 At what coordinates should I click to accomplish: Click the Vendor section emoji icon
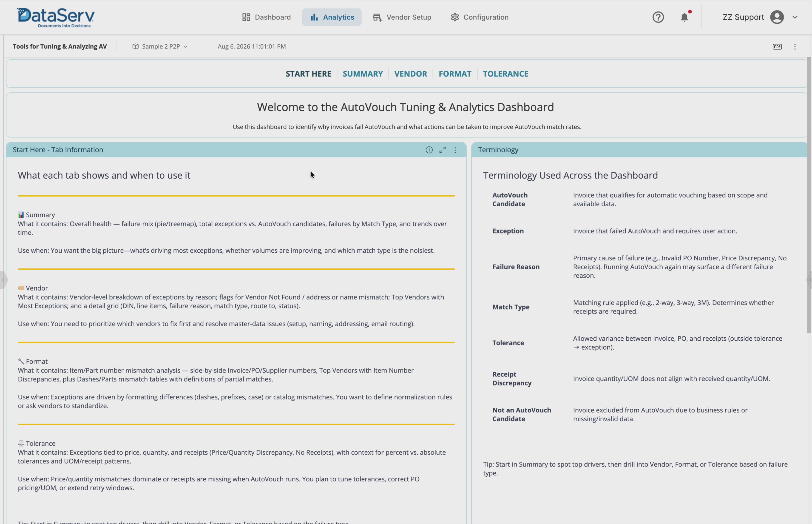coord(21,288)
